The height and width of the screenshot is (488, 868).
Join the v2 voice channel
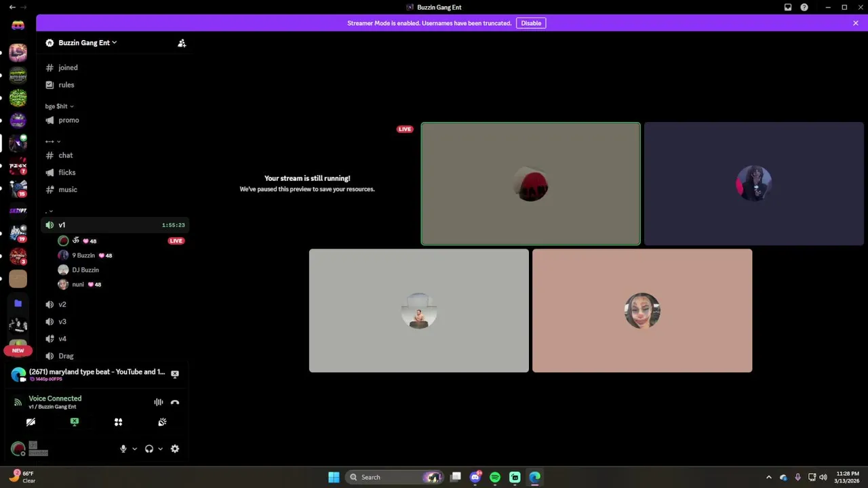[114, 304]
